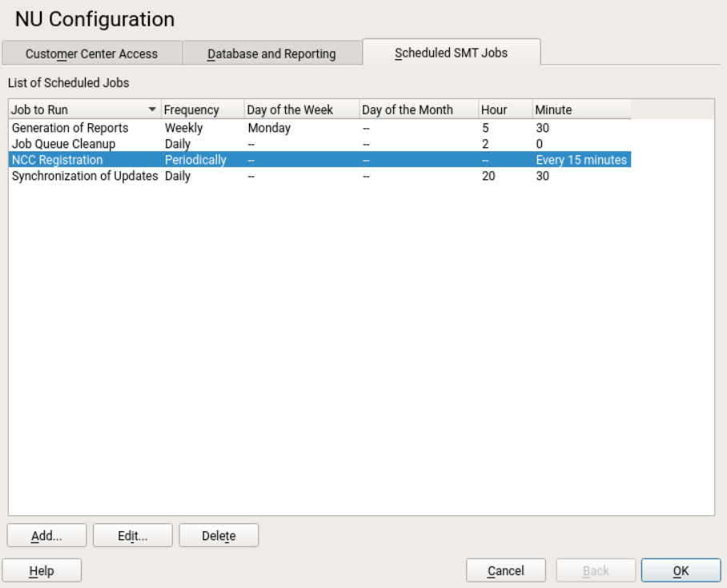Cancel the NU Configuration dialog

click(506, 570)
